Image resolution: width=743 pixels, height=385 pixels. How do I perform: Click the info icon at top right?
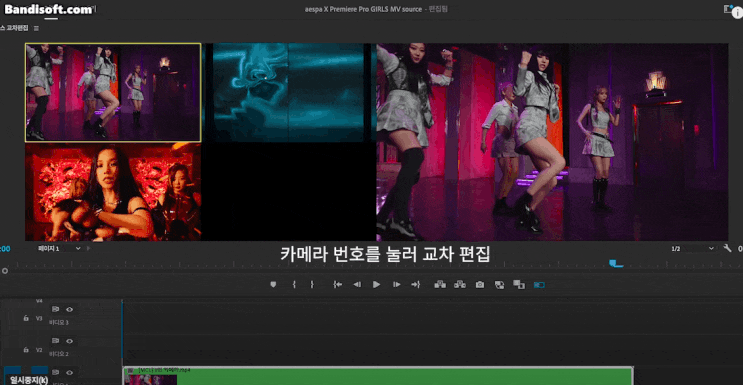[737, 13]
